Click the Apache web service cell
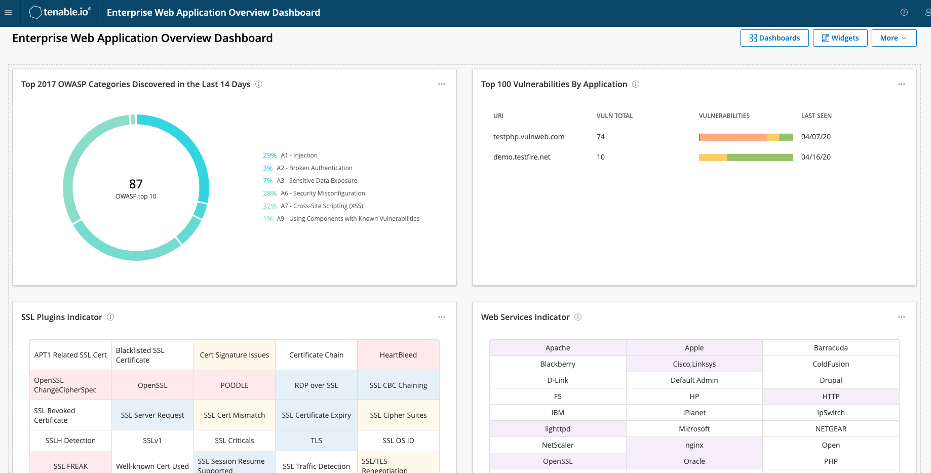This screenshot has height=473, width=931. [558, 348]
